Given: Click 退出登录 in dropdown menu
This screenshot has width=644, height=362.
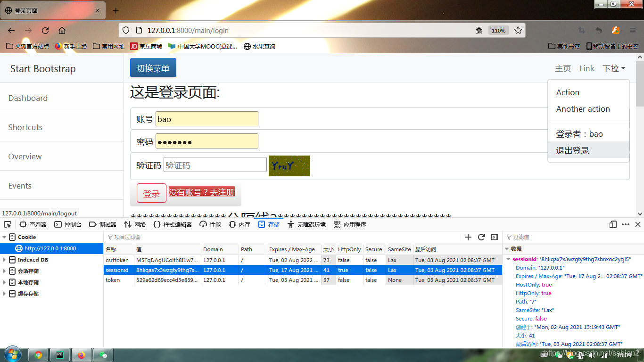Looking at the screenshot, I should [588, 150].
